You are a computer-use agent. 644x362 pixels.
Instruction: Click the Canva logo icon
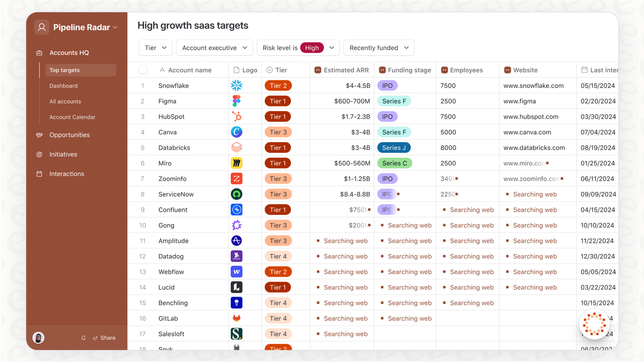(x=237, y=132)
